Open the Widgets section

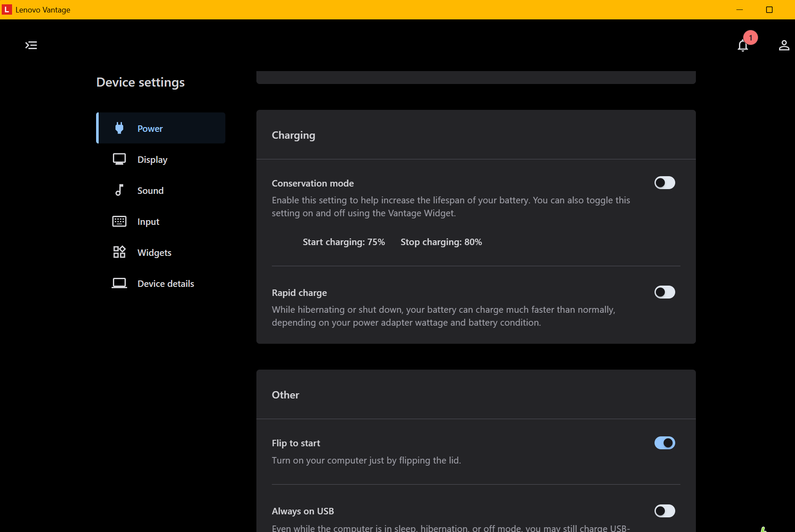[x=161, y=252]
